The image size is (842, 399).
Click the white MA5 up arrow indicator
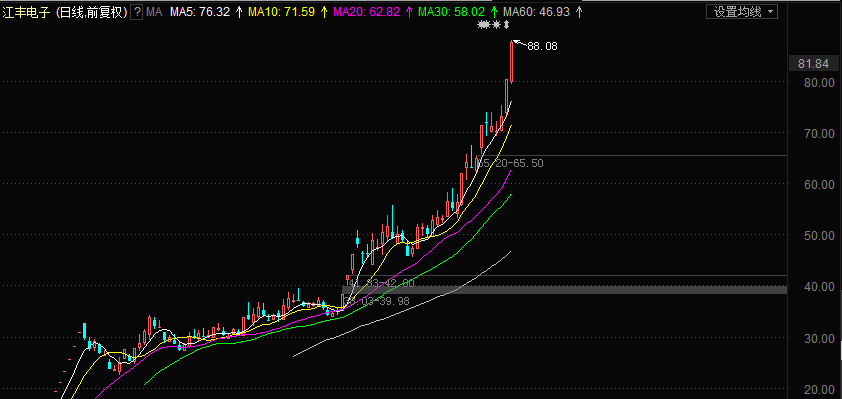238,12
